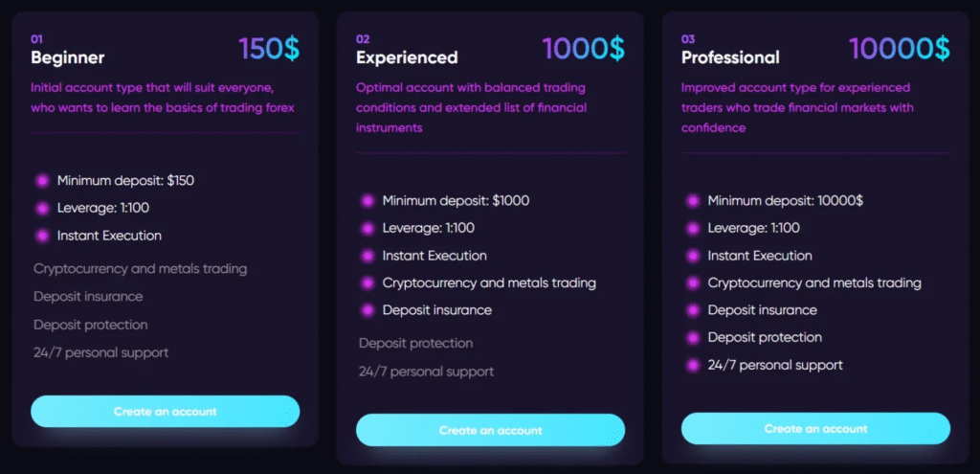980x474 pixels.
Task: Click the 1000$ price on Experienced card
Action: pos(584,49)
